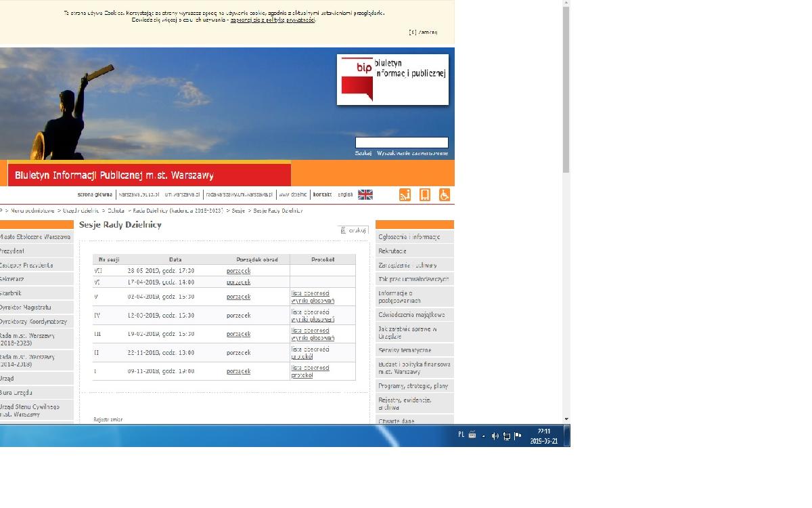Screen dimensions: 812x508
Task: Open Rada m.st. Warszawy (2018-2023) item
Action: click(x=37, y=339)
